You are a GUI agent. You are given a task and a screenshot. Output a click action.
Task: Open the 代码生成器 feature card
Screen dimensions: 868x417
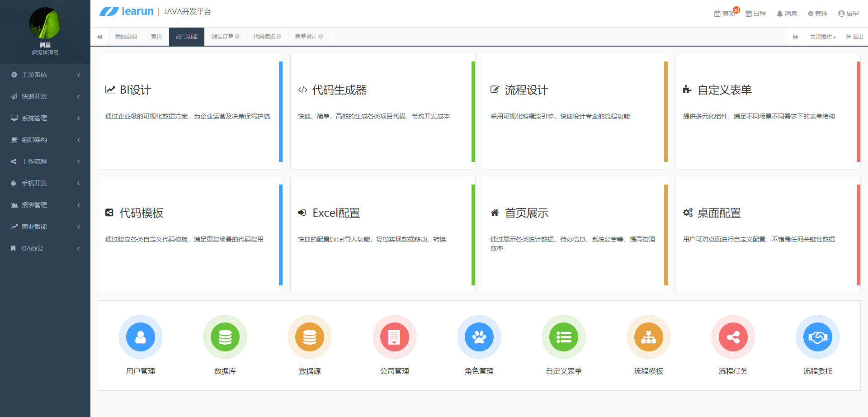[x=382, y=111]
